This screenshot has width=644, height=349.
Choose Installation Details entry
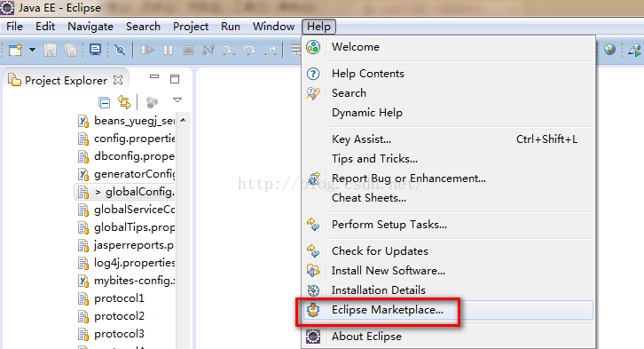[x=449, y=290]
